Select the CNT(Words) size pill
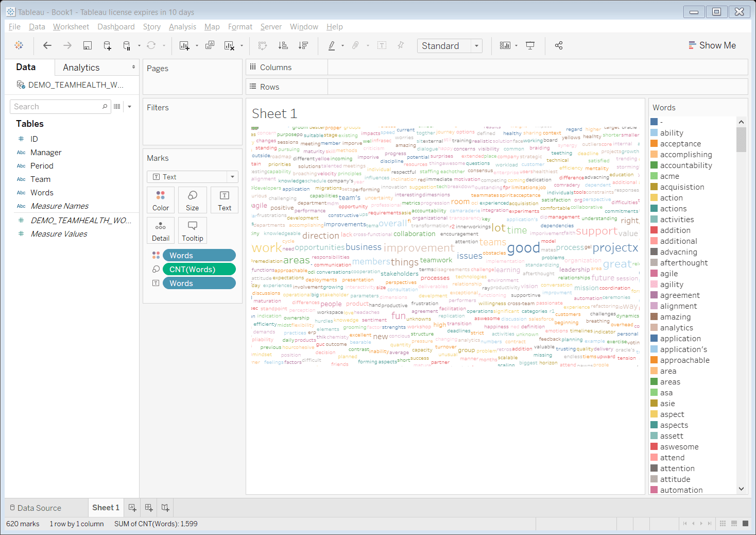The height and width of the screenshot is (535, 756). [199, 269]
